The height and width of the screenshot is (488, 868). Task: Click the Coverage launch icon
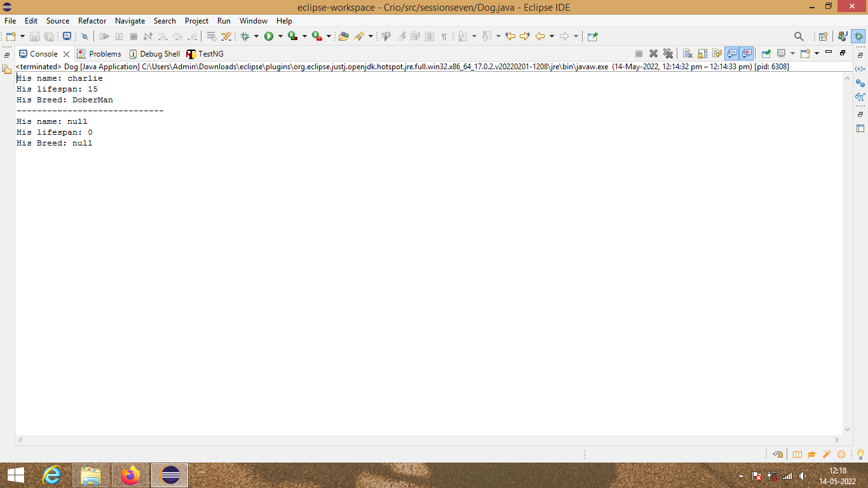click(293, 36)
